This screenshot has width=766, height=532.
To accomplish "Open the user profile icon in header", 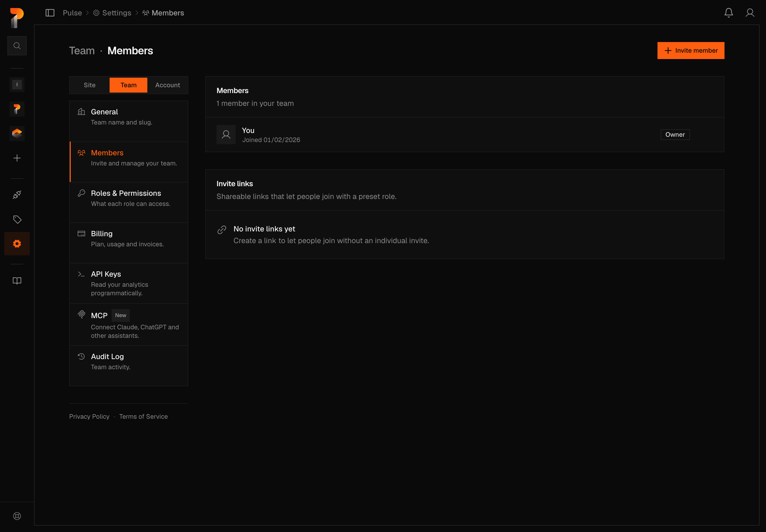I will pyautogui.click(x=750, y=13).
